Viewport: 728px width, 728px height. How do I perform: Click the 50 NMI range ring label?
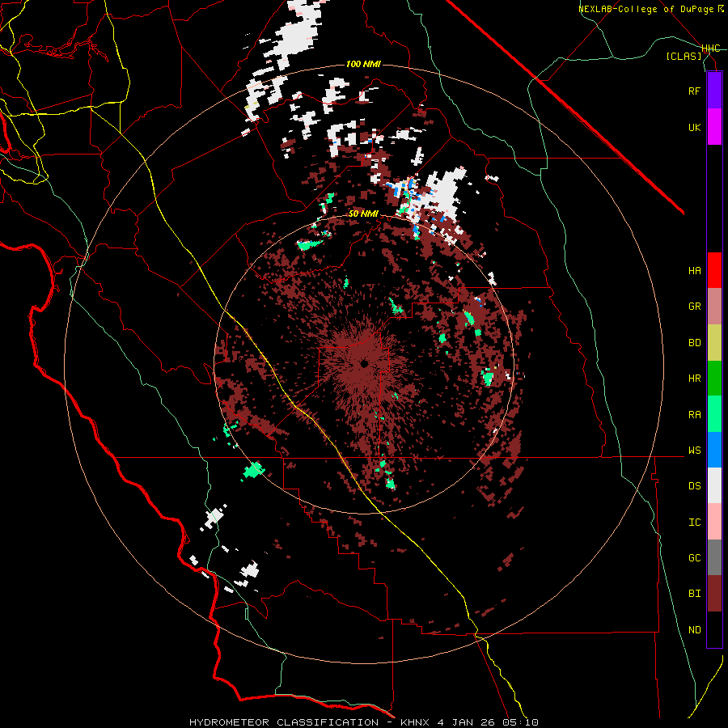363,214
